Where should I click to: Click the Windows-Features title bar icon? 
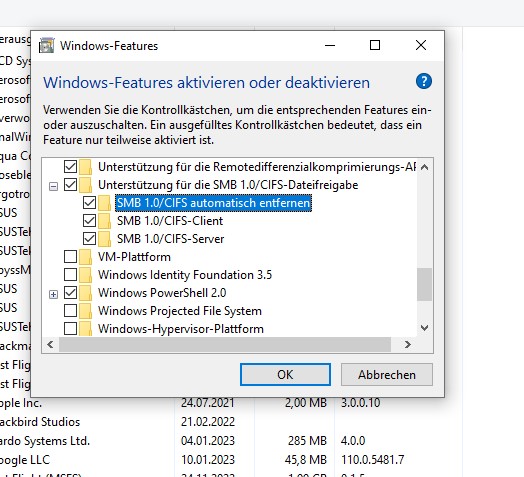coord(46,45)
